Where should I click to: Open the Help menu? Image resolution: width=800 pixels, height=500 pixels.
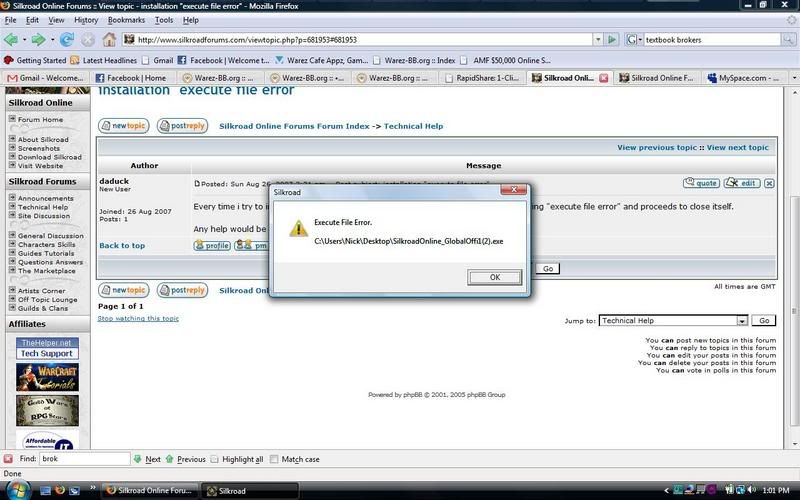(x=190, y=20)
